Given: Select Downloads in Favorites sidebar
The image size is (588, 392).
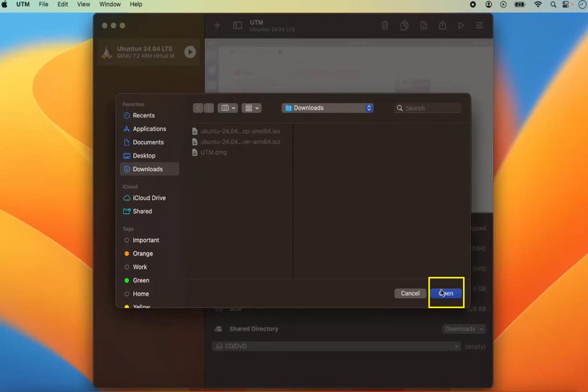Looking at the screenshot, I should coord(149,169).
